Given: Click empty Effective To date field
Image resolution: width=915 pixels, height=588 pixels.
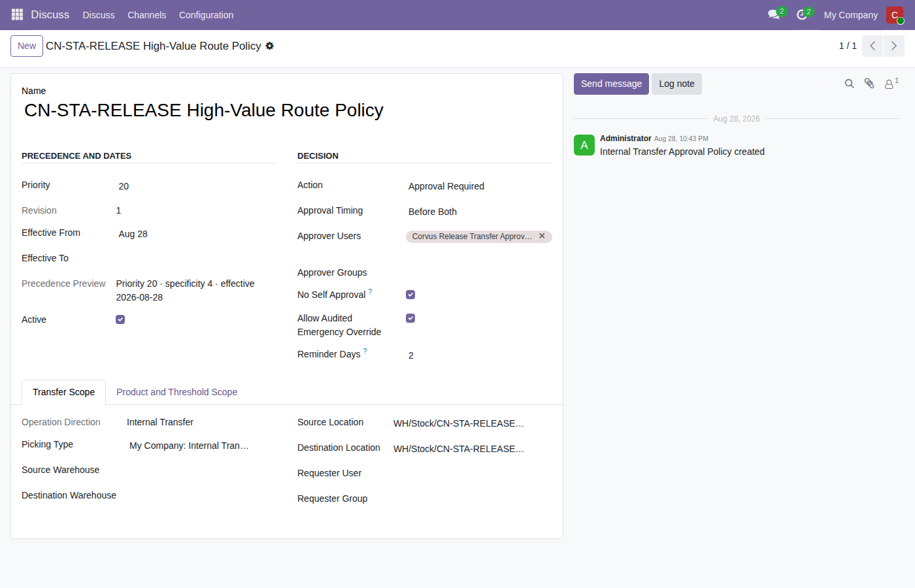Looking at the screenshot, I should [196, 259].
